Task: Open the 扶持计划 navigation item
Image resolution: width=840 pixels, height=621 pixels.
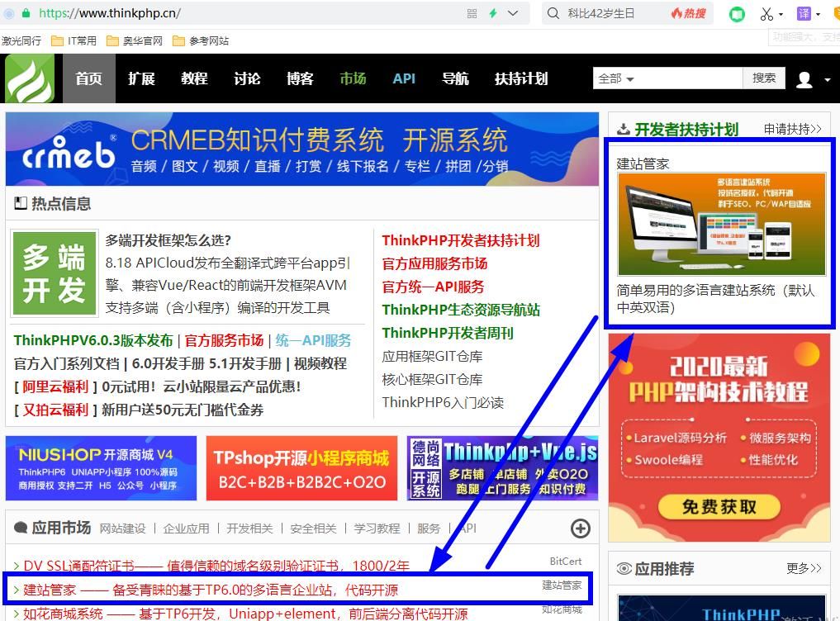Action: (521, 78)
